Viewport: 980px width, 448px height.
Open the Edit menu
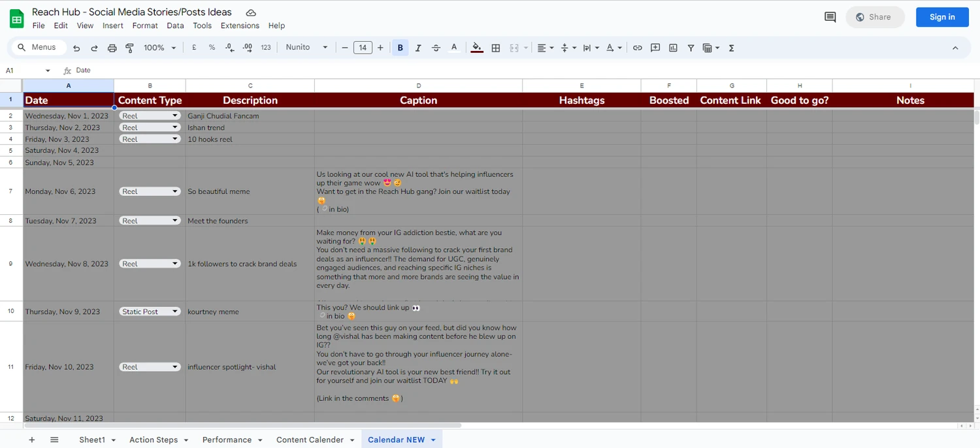(61, 25)
